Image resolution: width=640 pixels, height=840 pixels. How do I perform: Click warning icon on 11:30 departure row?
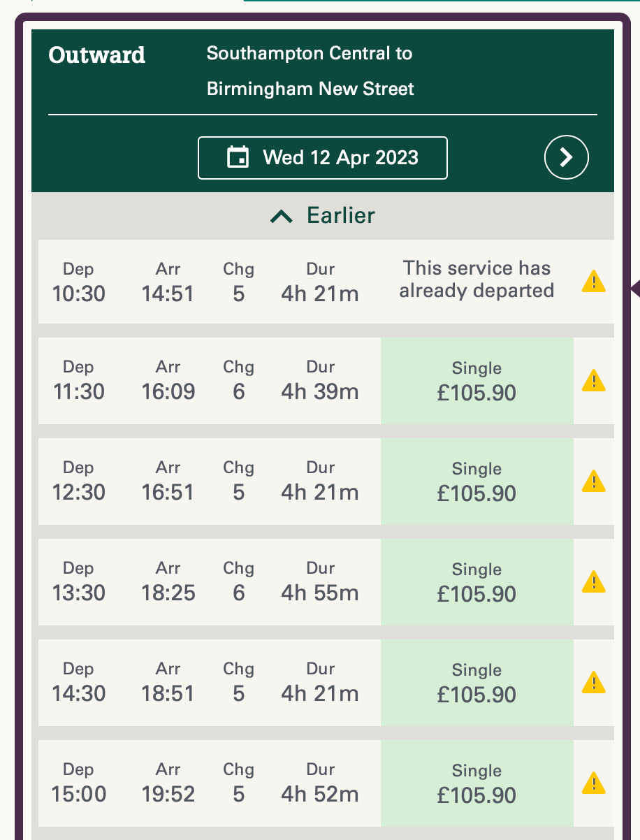[x=593, y=381]
